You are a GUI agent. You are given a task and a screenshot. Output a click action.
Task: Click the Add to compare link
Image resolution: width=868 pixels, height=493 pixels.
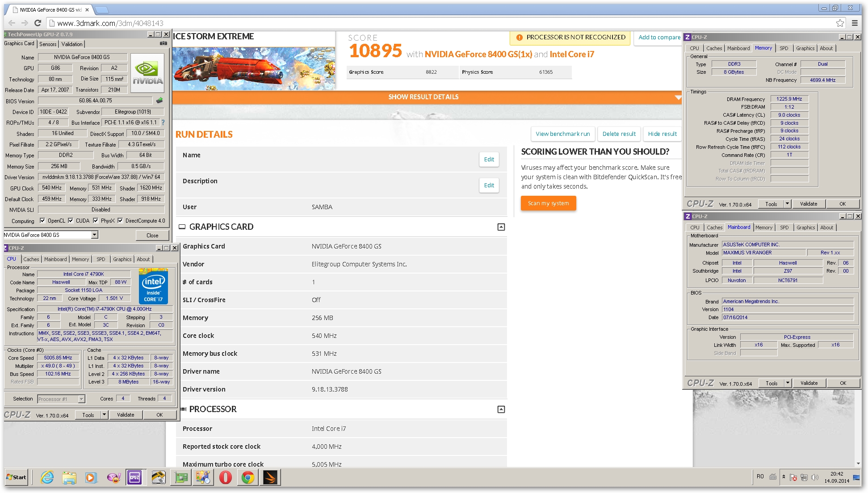pos(659,38)
